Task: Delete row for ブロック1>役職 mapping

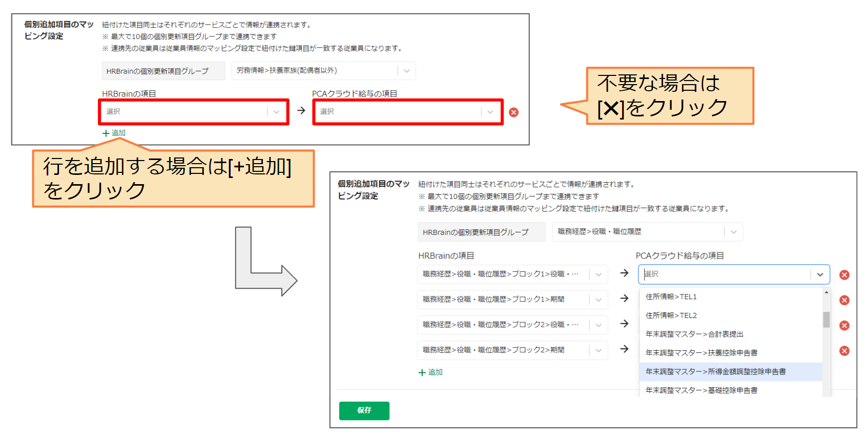Action: (844, 275)
